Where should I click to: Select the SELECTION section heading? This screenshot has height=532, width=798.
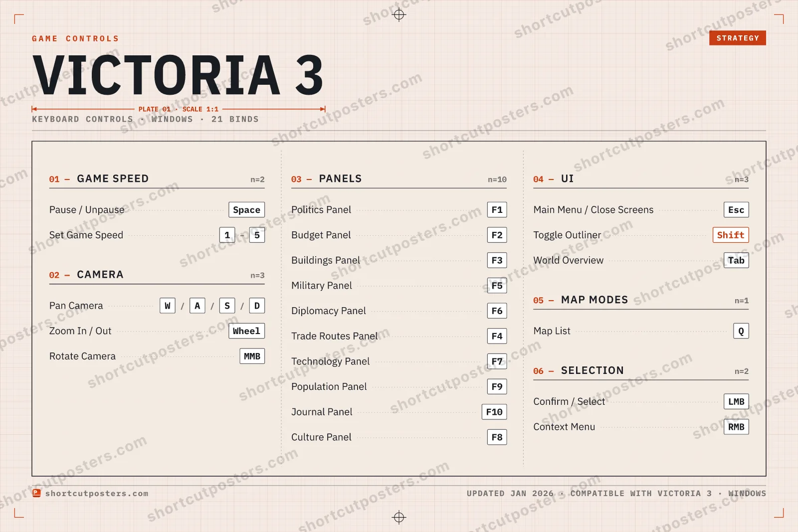coord(593,370)
